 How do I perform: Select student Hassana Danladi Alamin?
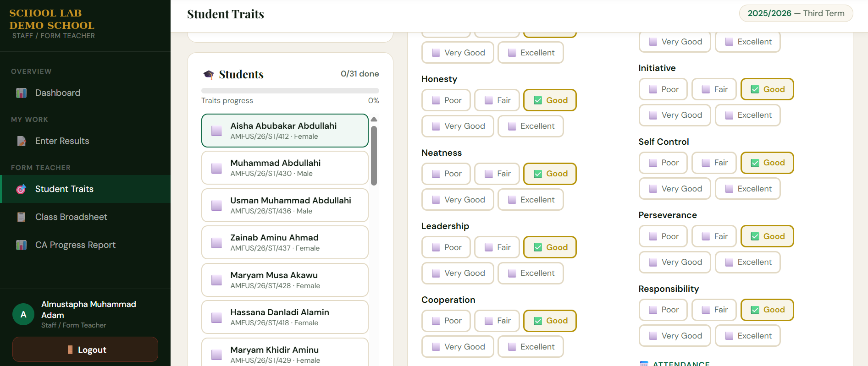(285, 317)
